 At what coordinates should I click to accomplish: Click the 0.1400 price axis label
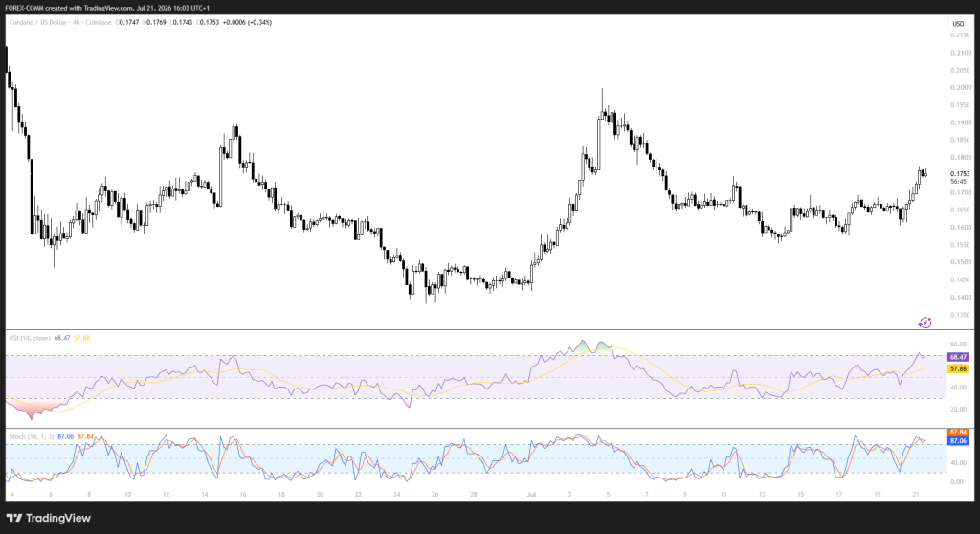coord(960,298)
